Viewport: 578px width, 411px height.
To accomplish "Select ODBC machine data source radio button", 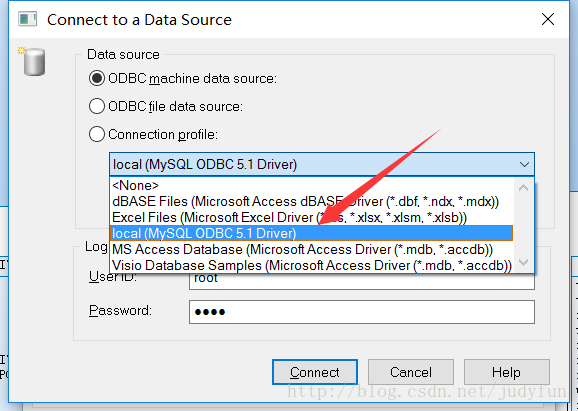I will pyautogui.click(x=97, y=78).
